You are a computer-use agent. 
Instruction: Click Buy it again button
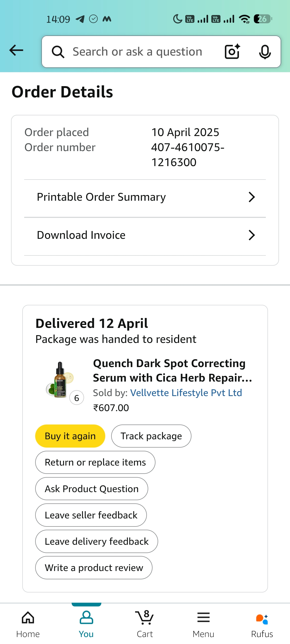tap(70, 436)
